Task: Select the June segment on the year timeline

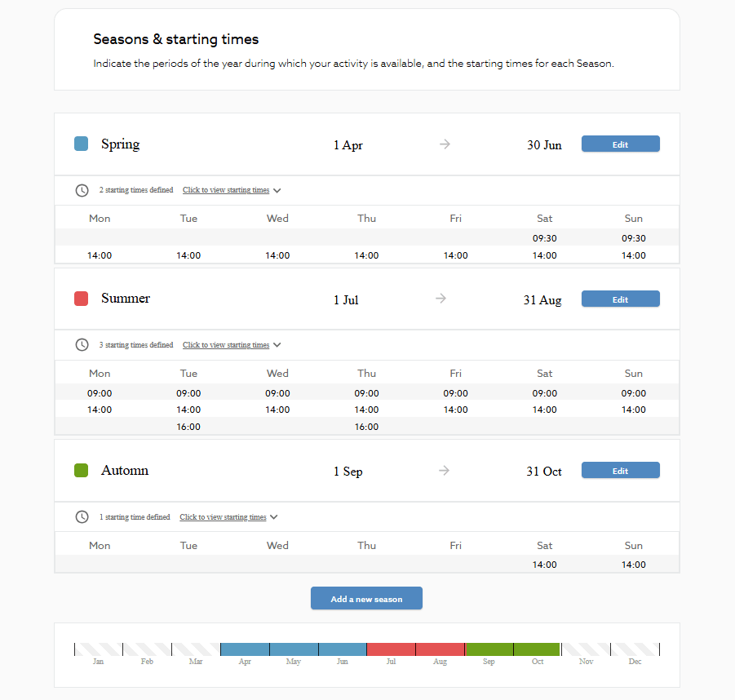Action: click(x=343, y=649)
